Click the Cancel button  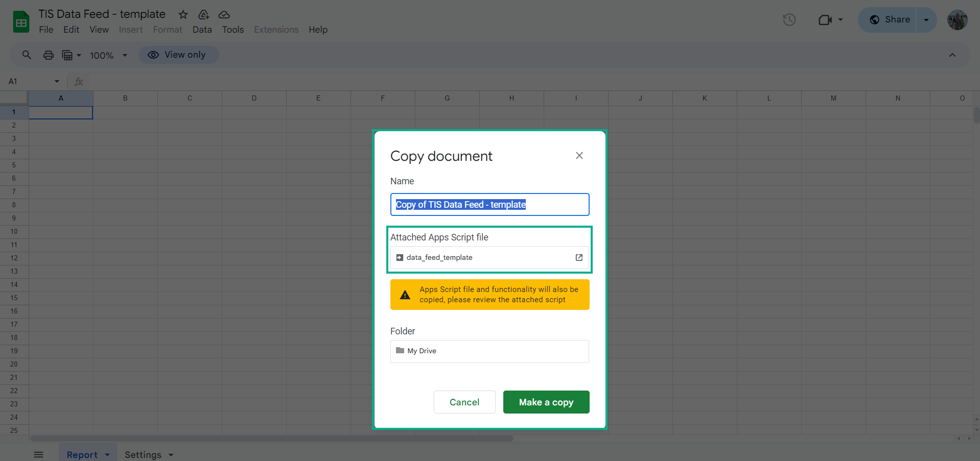coord(464,402)
